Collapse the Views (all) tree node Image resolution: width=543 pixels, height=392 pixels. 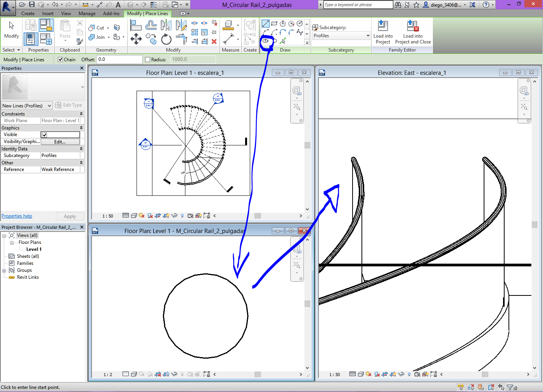click(x=4, y=236)
